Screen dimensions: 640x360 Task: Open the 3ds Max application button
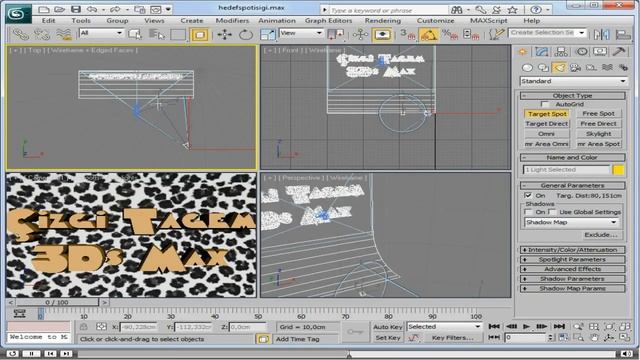[x=18, y=13]
